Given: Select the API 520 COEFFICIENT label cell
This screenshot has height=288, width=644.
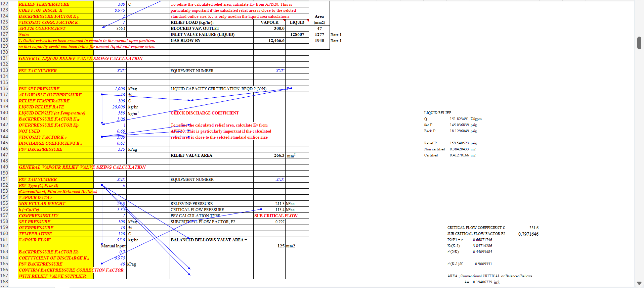Looking at the screenshot, I should pyautogui.click(x=56, y=29).
